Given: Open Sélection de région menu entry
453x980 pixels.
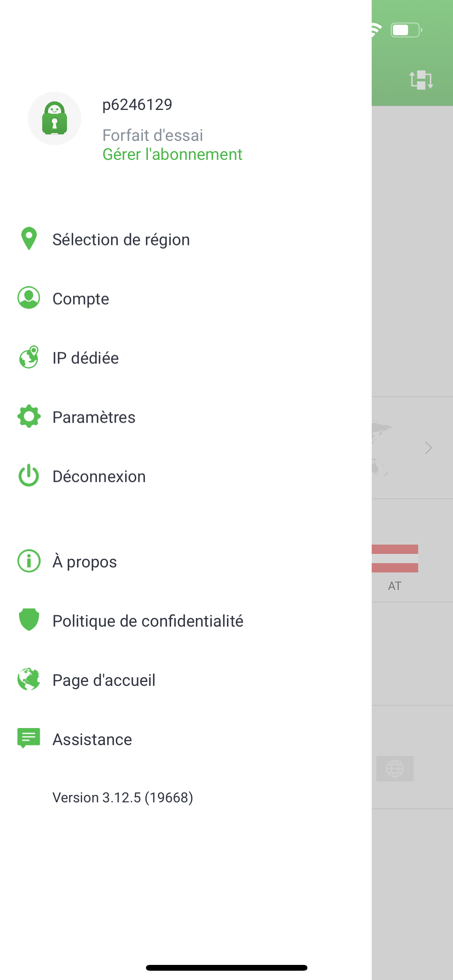Looking at the screenshot, I should 186,239.
